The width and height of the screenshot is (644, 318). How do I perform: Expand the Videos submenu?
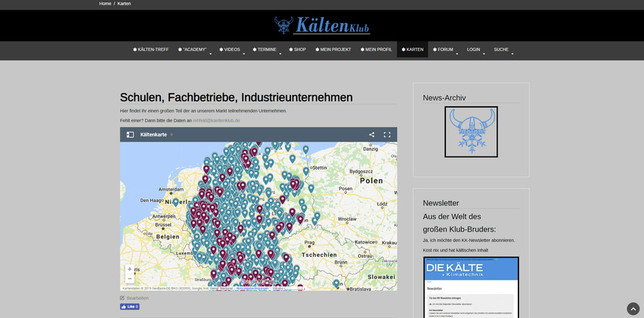(x=231, y=49)
